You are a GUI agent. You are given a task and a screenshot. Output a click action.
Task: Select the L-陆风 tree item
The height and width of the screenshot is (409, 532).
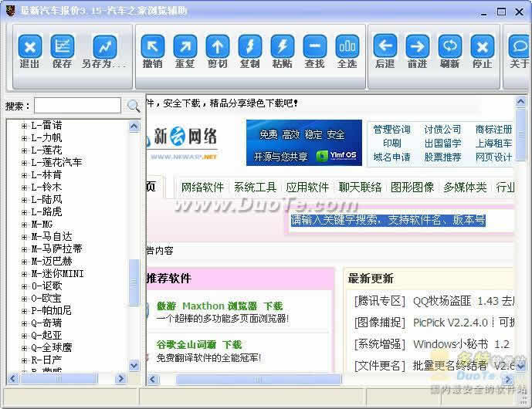coord(46,200)
